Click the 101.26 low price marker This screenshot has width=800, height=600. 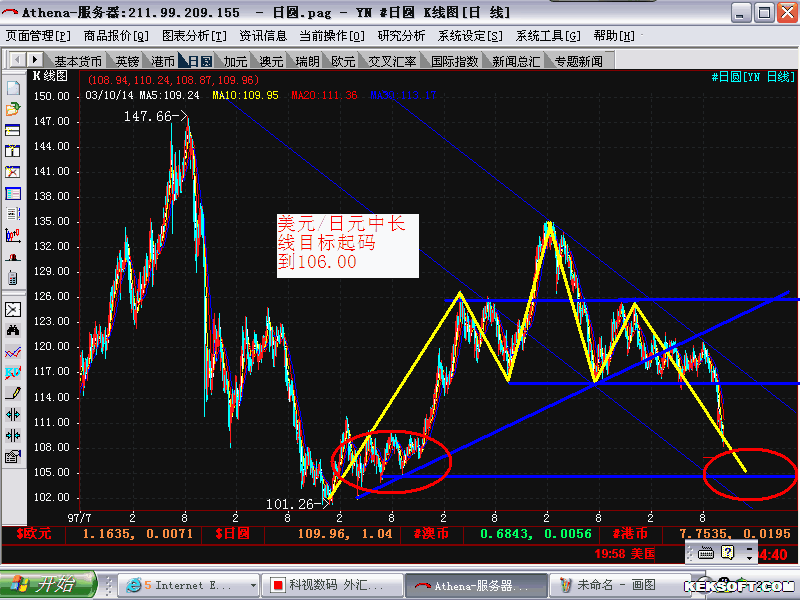pyautogui.click(x=297, y=504)
